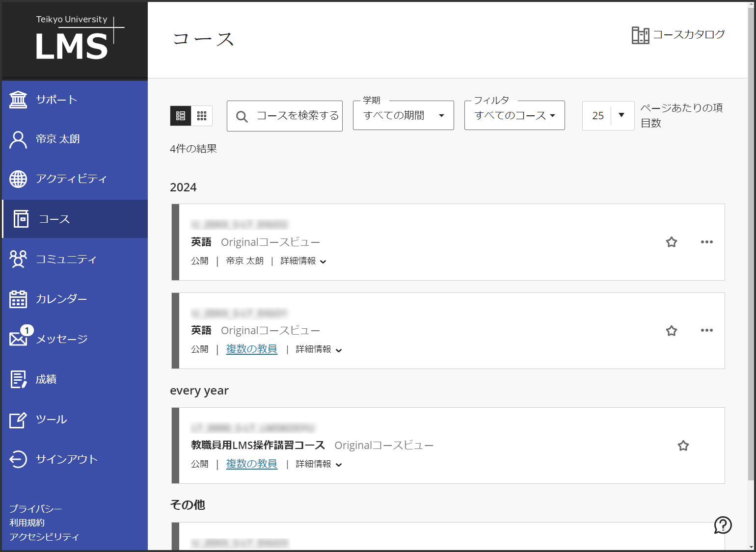Open options menu for second 英語 course

[x=707, y=331]
